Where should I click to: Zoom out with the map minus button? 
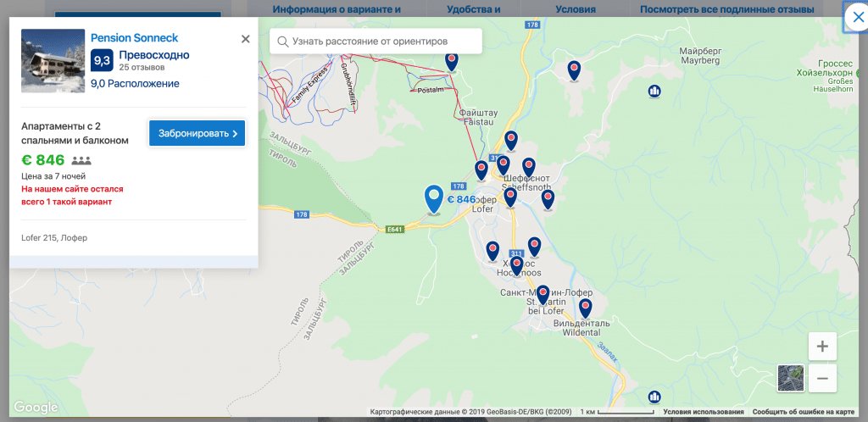(x=822, y=378)
